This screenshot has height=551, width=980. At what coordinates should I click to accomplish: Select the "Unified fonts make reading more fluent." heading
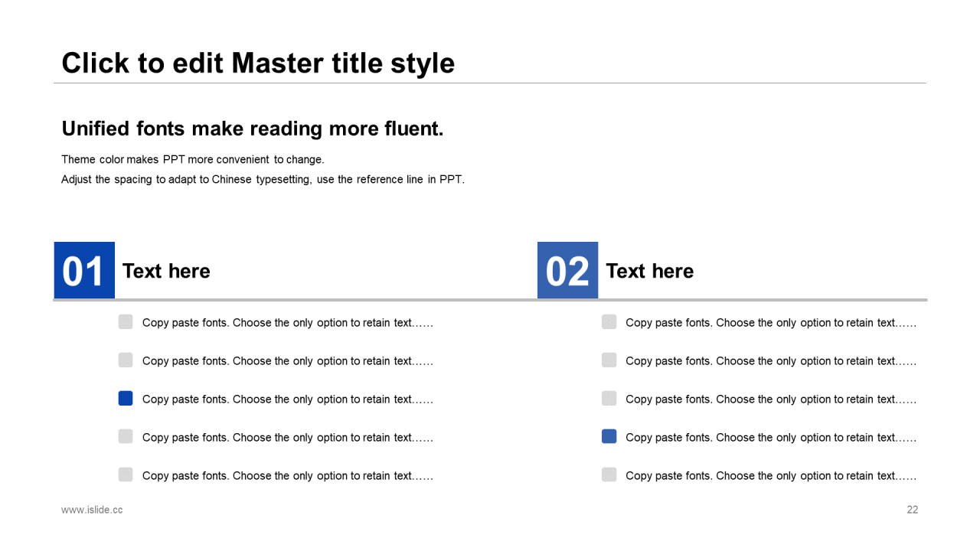click(253, 129)
